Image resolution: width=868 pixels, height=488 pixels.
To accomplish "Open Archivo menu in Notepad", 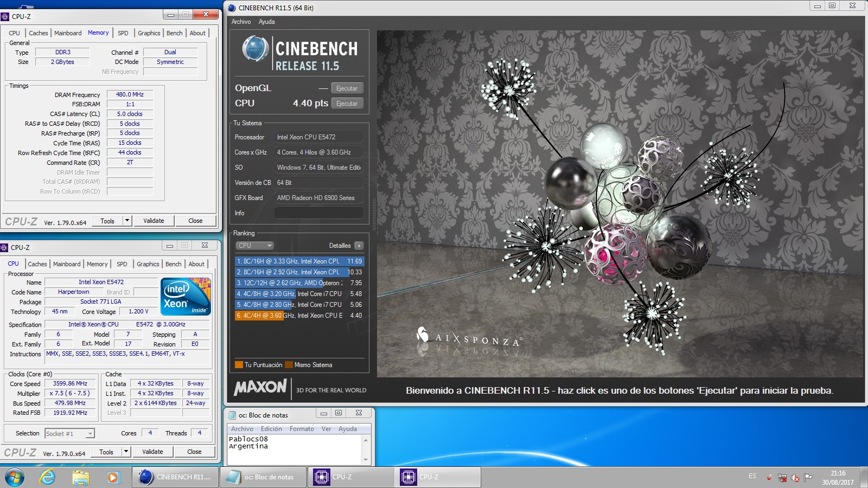I will (x=242, y=429).
